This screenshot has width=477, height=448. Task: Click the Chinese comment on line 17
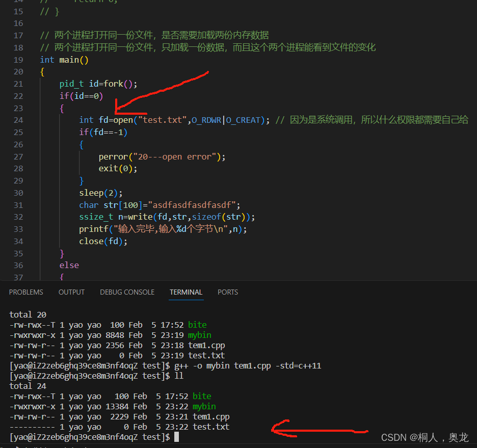(x=154, y=35)
